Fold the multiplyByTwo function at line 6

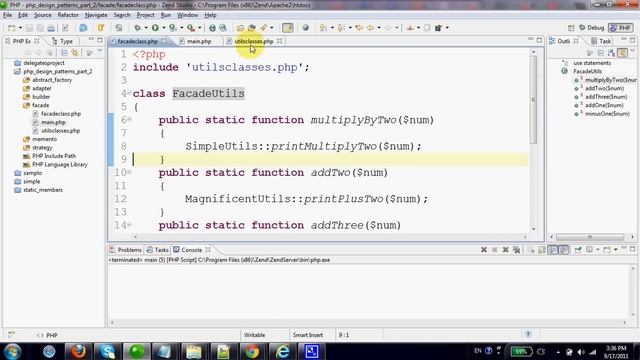(129, 120)
